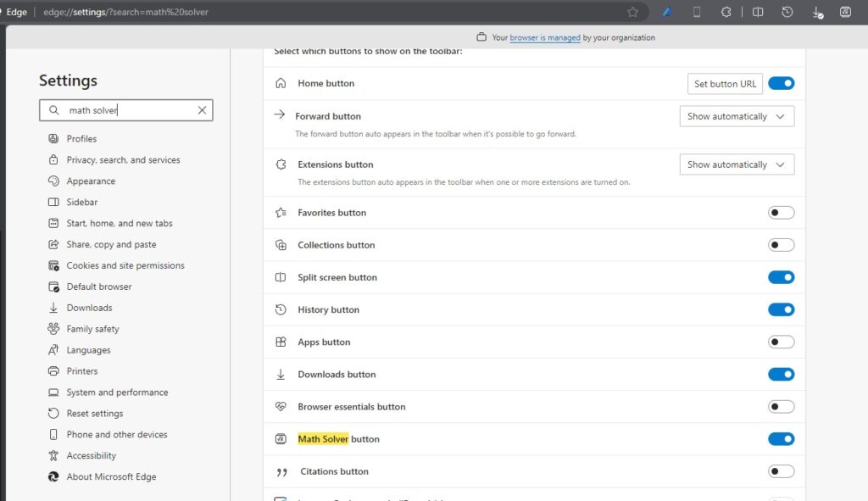868x501 pixels.
Task: Click the settings search field
Action: click(x=126, y=110)
